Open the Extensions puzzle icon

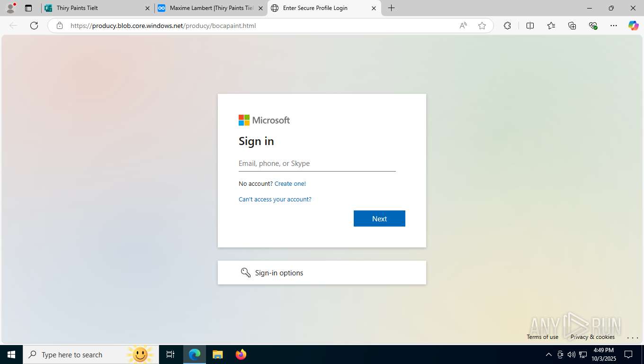point(507,26)
